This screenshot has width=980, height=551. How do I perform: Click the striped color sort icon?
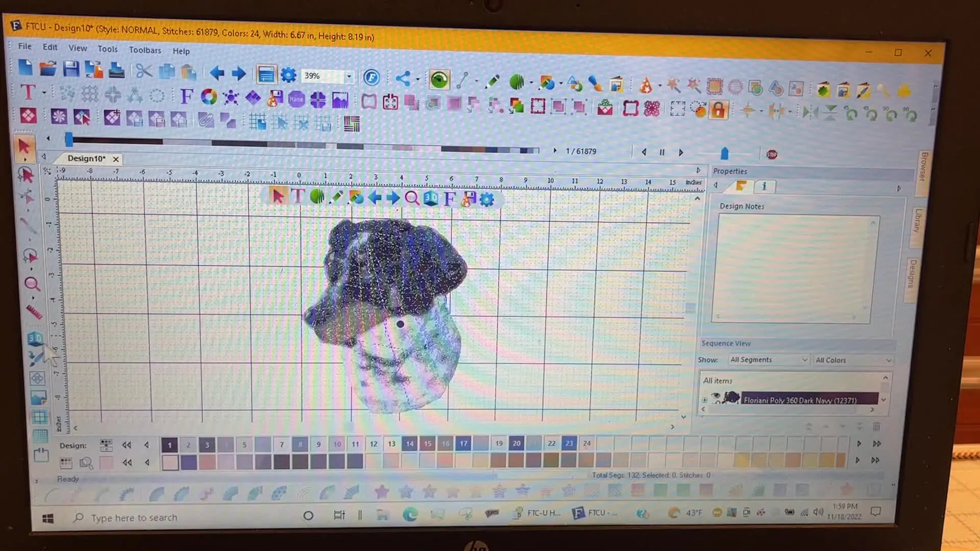pyautogui.click(x=352, y=124)
